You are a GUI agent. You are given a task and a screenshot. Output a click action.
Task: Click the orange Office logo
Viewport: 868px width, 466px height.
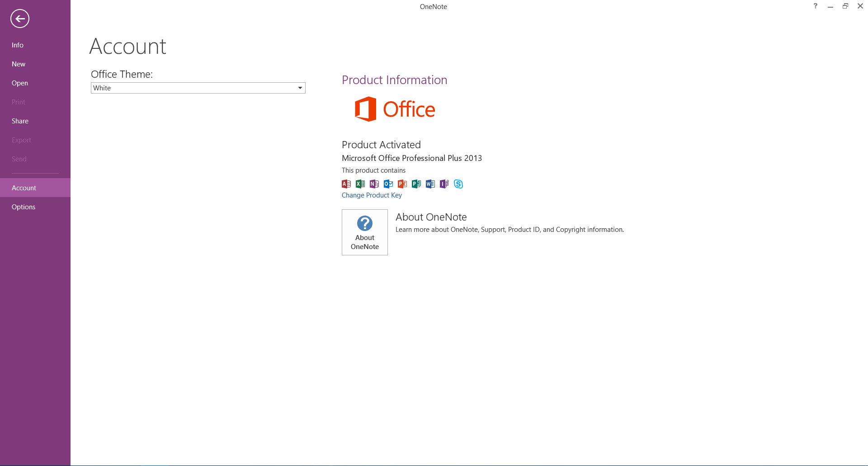pos(395,109)
